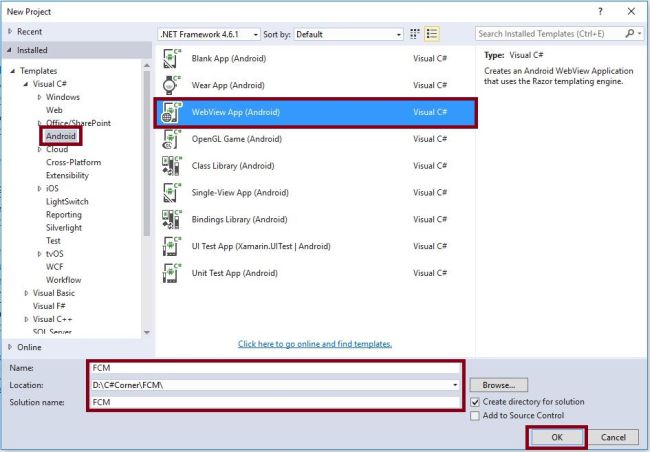Expand the Cloud tree node arrow
This screenshot has width=650, height=452.
point(39,149)
